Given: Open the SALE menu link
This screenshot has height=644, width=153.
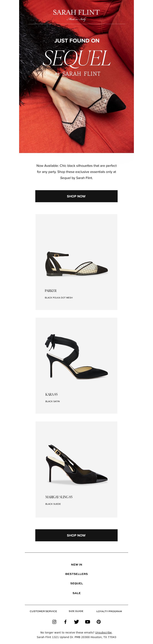Looking at the screenshot, I should click(x=77, y=593).
